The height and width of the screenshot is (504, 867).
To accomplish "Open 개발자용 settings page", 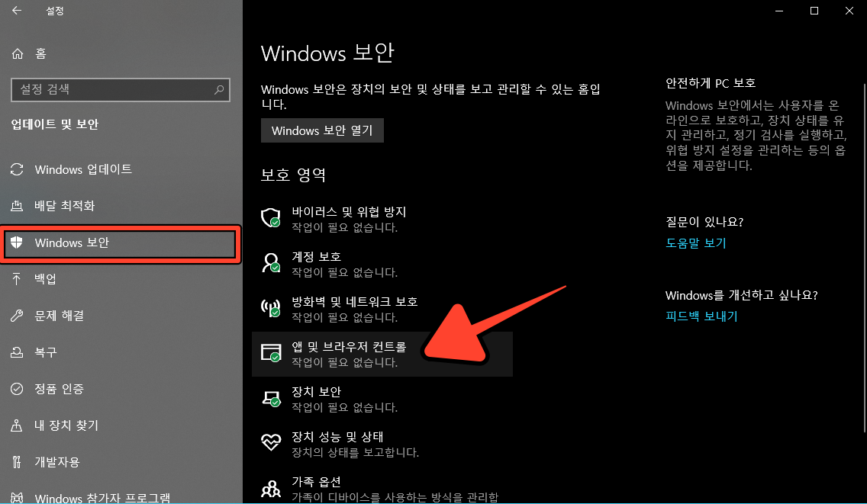I will (x=121, y=461).
